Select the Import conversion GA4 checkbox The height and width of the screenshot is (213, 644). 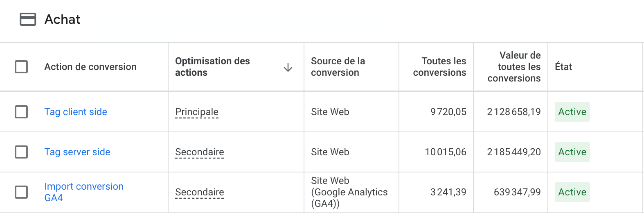[x=21, y=192]
